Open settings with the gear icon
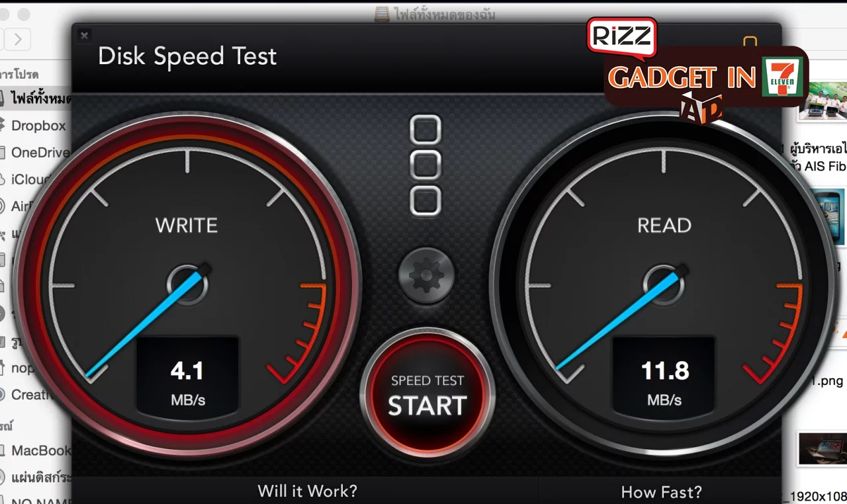847x504 pixels. coord(427,275)
